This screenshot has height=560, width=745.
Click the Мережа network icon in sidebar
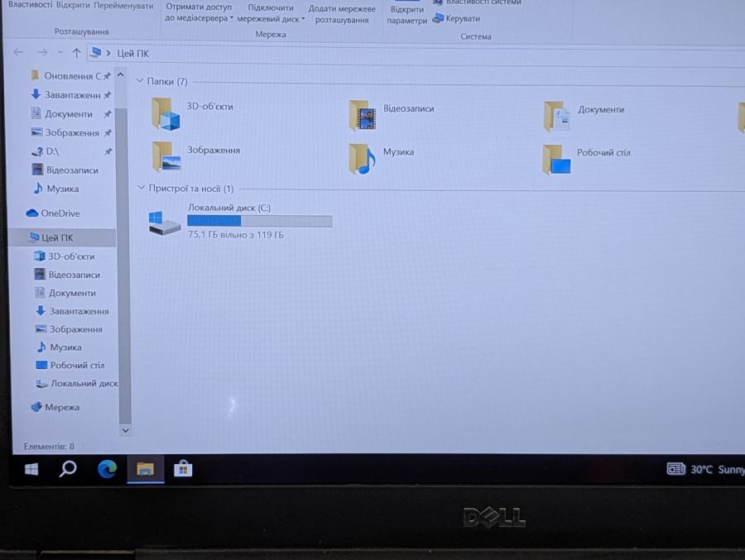(36, 407)
